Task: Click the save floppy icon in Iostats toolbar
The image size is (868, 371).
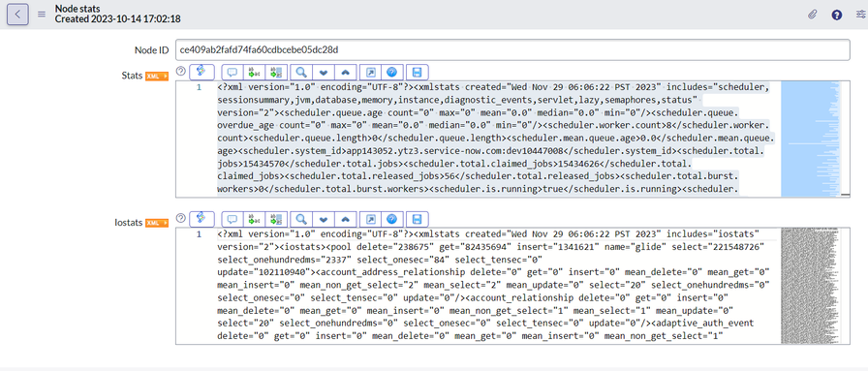Action: pos(418,219)
